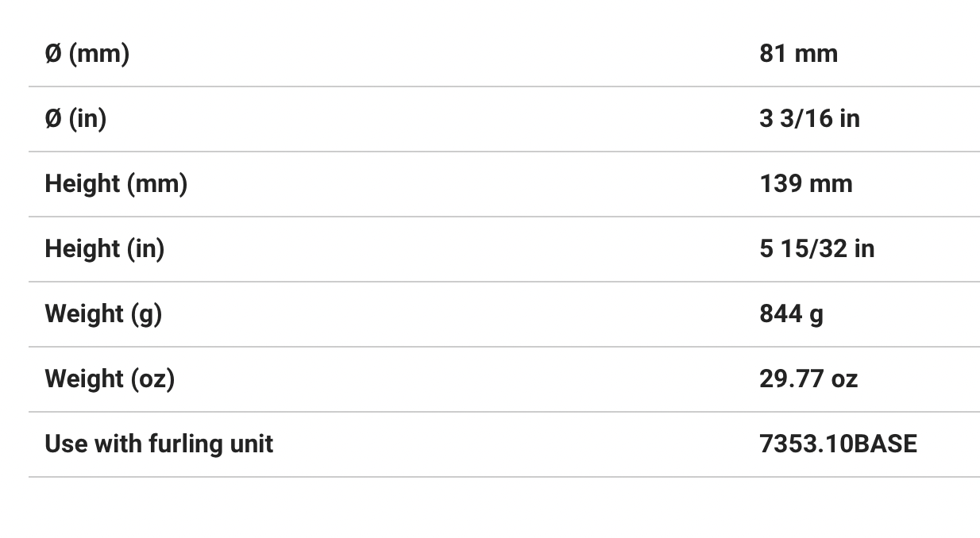980x538 pixels.
Task: Click the (g) unit beside Weight
Action: click(145, 314)
